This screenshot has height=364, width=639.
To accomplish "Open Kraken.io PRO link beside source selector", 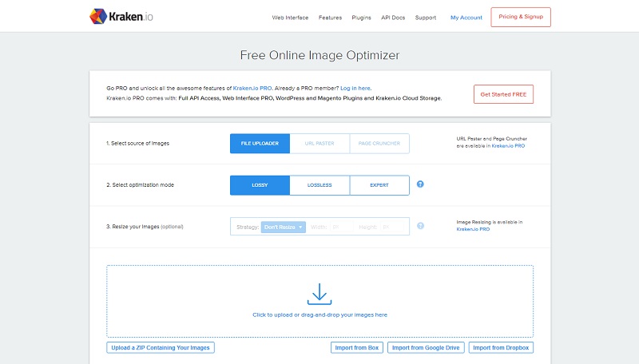I will 508,146.
